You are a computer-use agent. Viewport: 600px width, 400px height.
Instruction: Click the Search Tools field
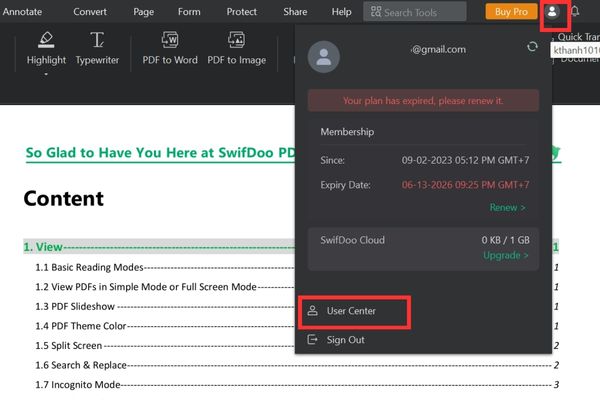click(x=415, y=12)
